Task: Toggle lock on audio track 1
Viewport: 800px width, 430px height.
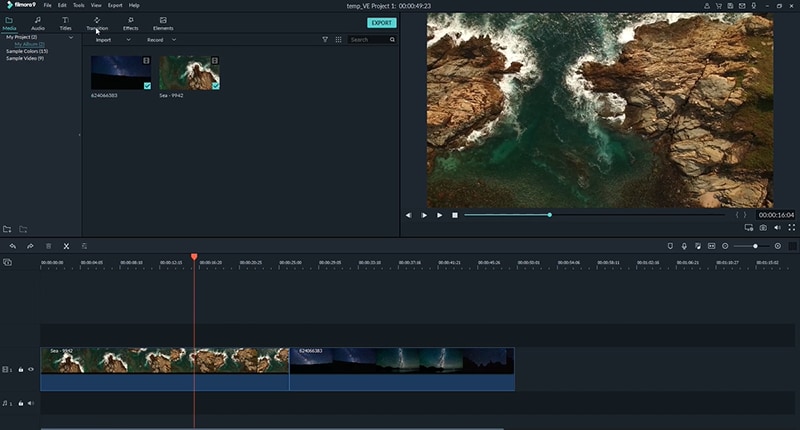Action: pos(21,403)
